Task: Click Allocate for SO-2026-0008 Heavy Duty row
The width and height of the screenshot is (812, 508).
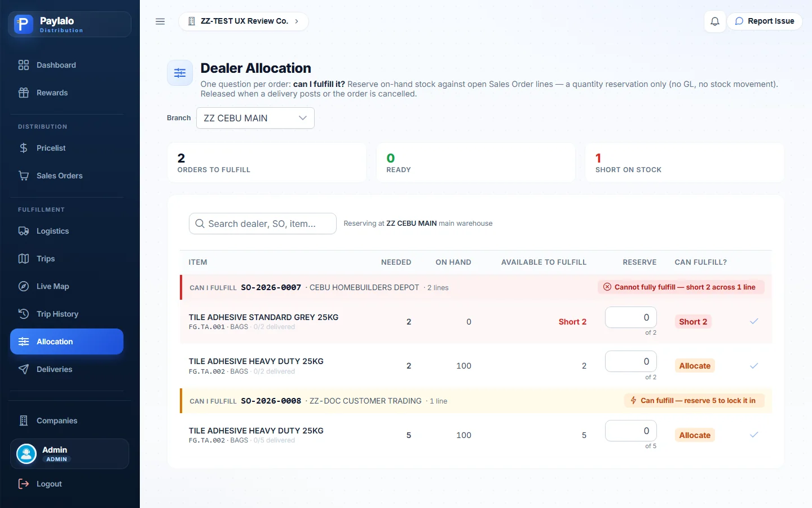Action: (695, 435)
